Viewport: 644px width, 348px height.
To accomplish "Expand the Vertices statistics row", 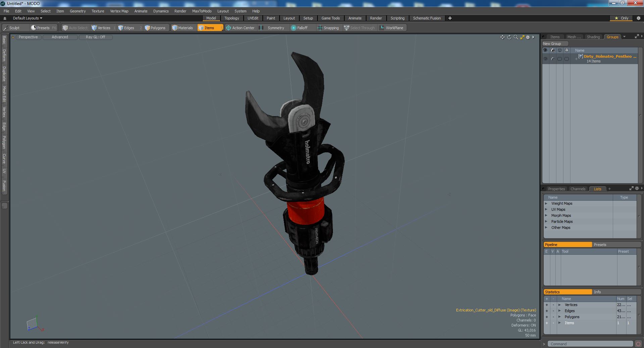I will tap(559, 305).
